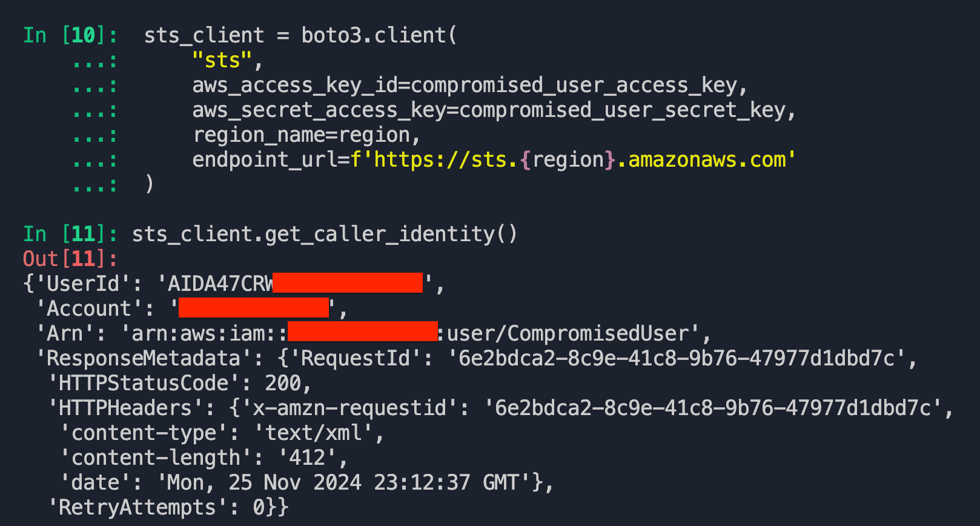The height and width of the screenshot is (526, 980).
Task: Click the content-type value text/xml
Action: point(314,433)
